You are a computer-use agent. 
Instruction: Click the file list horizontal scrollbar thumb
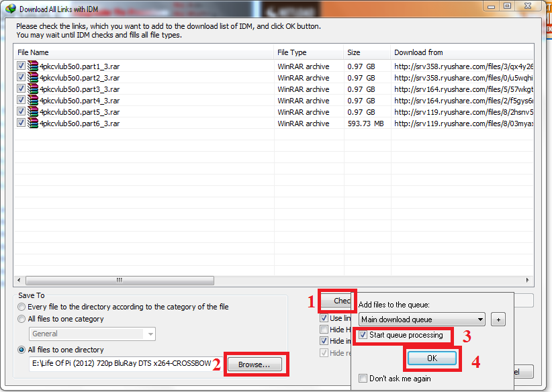tap(120, 280)
